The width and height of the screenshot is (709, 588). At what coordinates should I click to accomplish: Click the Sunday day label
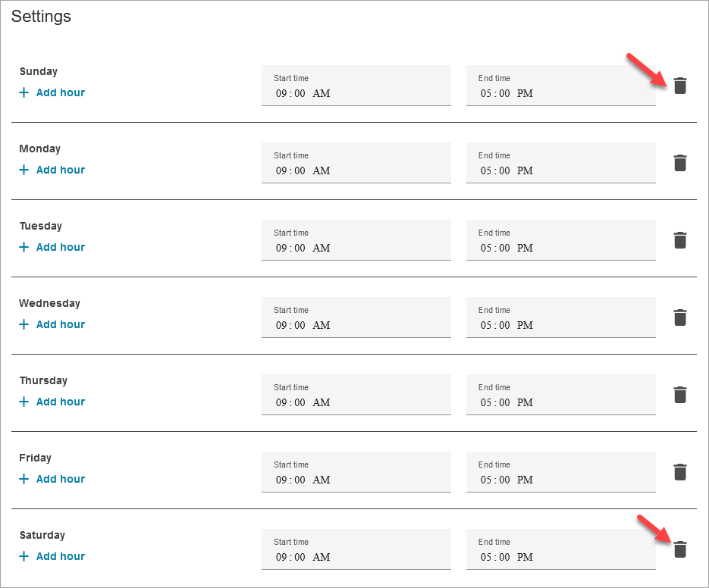(39, 72)
